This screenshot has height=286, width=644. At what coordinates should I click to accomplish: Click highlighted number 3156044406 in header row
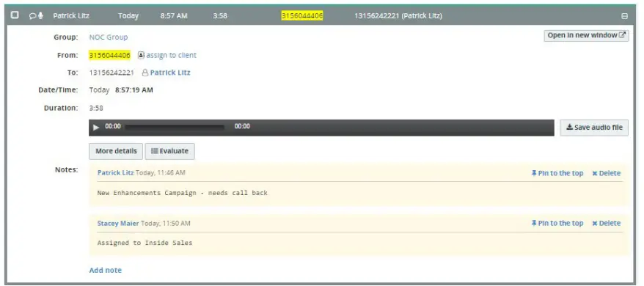302,15
